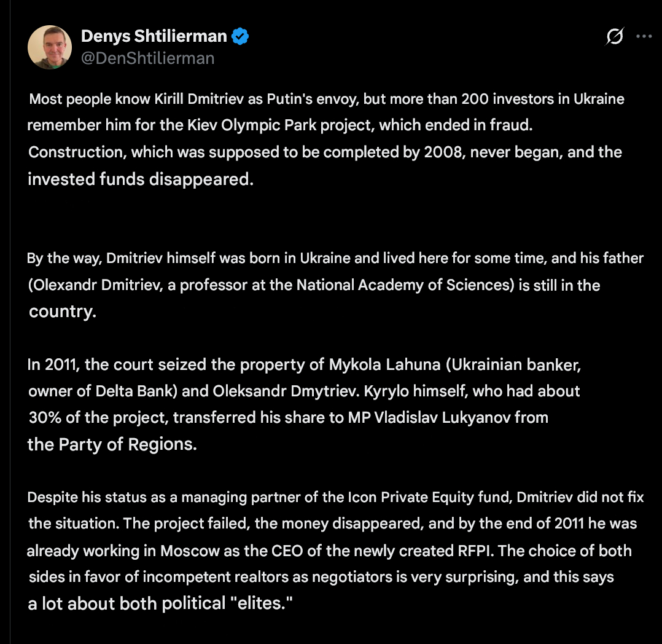662x644 pixels.
Task: Click the quoted word "elites."
Action: [x=260, y=603]
